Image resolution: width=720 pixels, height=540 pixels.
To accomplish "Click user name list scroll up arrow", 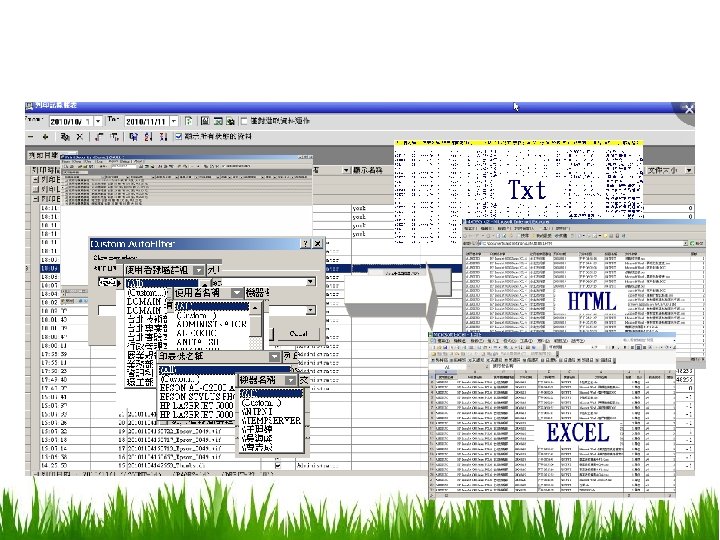I will 255,308.
